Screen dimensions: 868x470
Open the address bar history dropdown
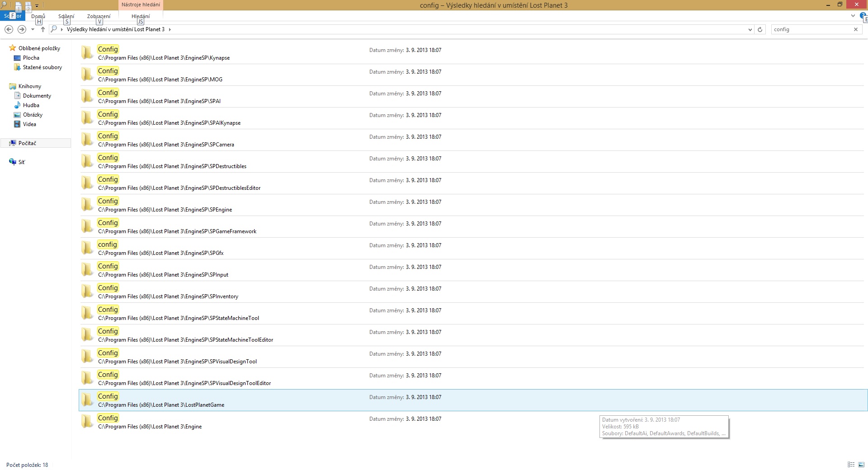[750, 29]
